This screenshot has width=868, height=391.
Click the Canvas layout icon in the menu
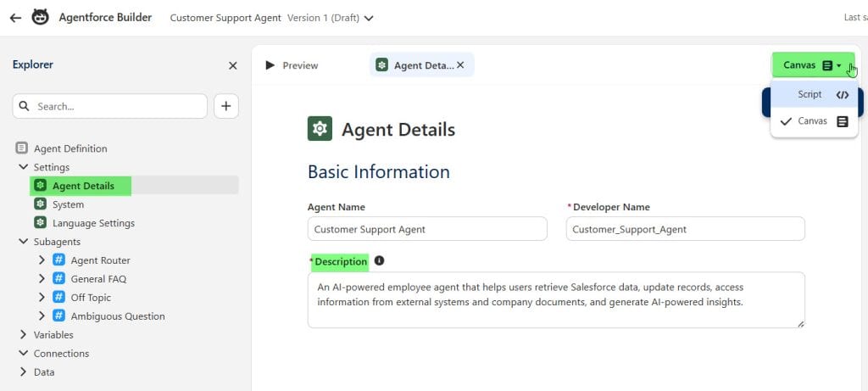(x=842, y=121)
